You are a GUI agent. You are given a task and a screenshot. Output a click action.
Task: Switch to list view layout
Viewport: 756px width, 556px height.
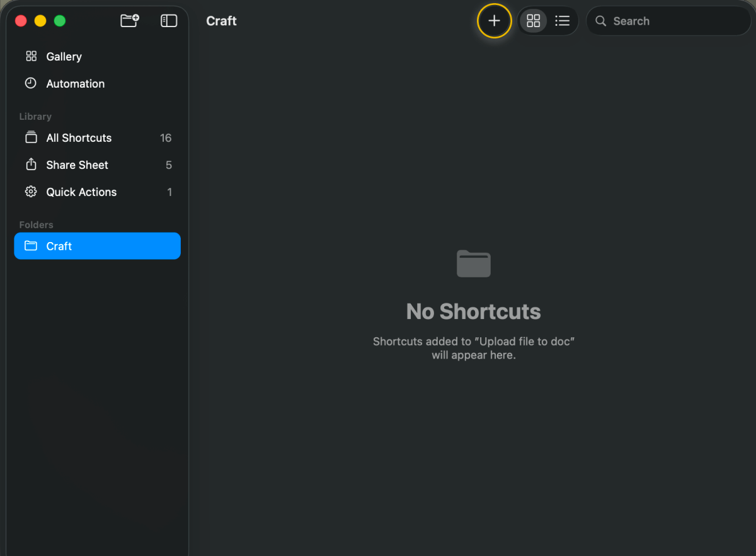[x=563, y=20]
